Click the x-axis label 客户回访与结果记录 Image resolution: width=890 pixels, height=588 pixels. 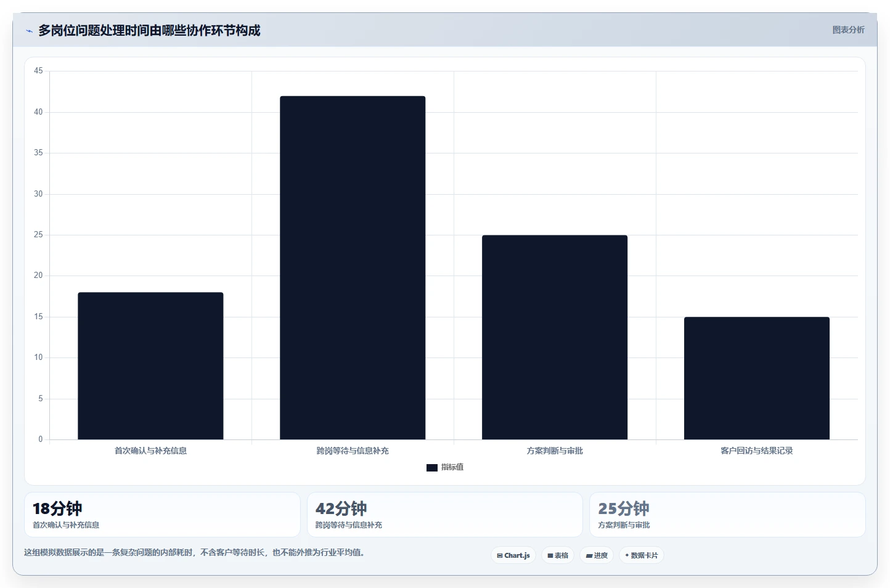click(x=757, y=451)
